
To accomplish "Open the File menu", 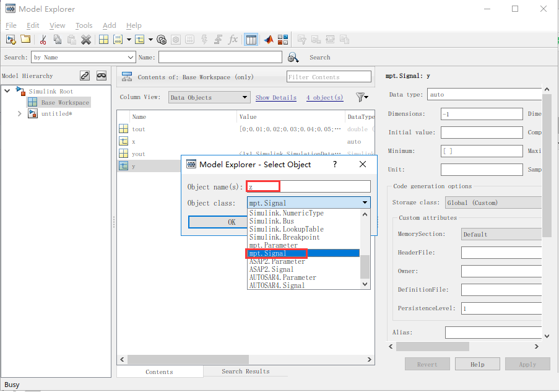I will (x=11, y=25).
